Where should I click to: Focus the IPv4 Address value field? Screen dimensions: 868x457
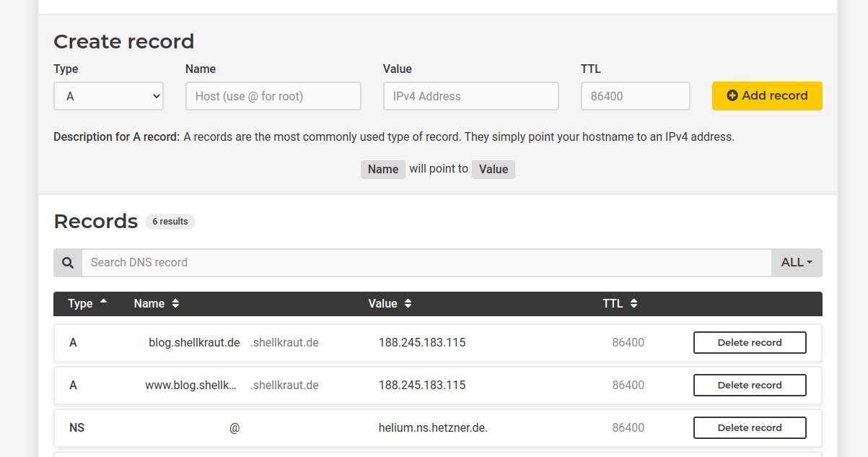[470, 96]
